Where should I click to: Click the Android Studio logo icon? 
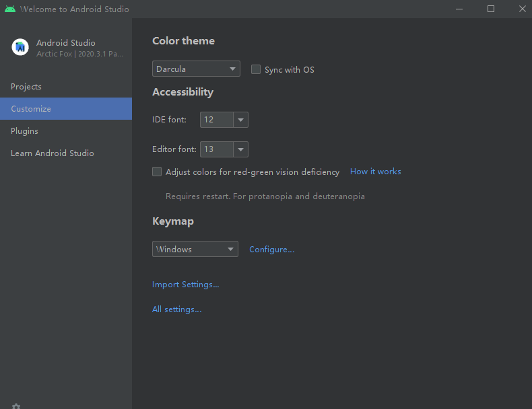20,47
